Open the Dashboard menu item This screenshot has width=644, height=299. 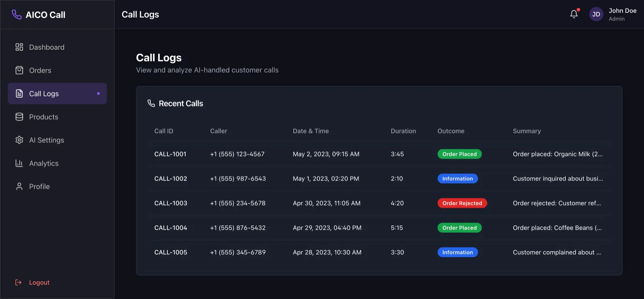tap(57, 47)
